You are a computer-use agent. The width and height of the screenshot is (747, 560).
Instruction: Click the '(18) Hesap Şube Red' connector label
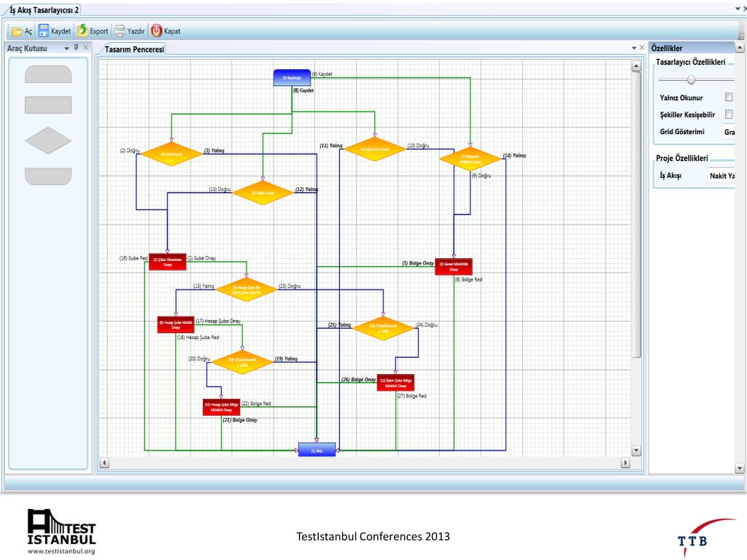coord(198,337)
